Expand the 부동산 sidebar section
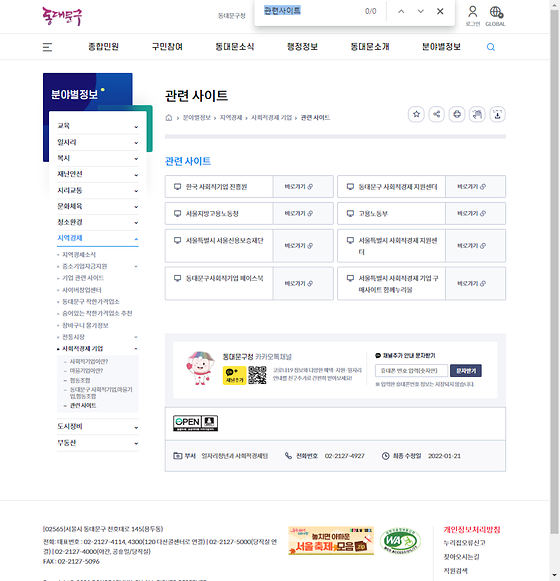 pos(98,443)
